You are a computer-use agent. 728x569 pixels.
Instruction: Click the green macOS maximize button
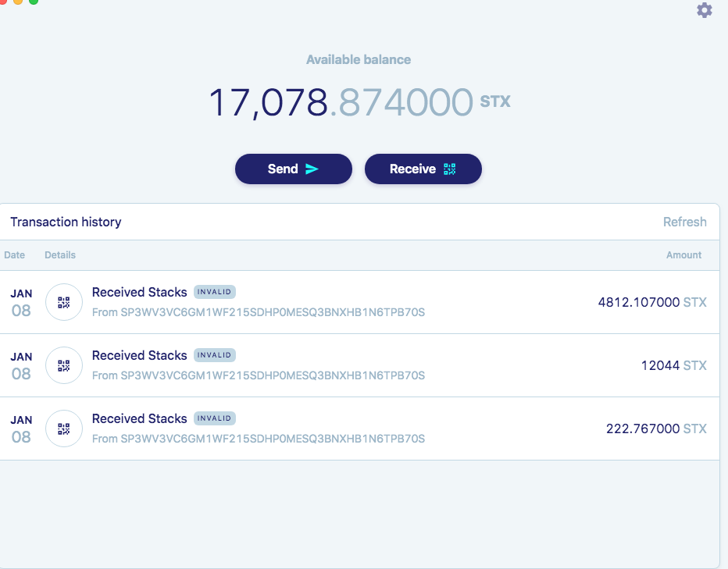34,2
